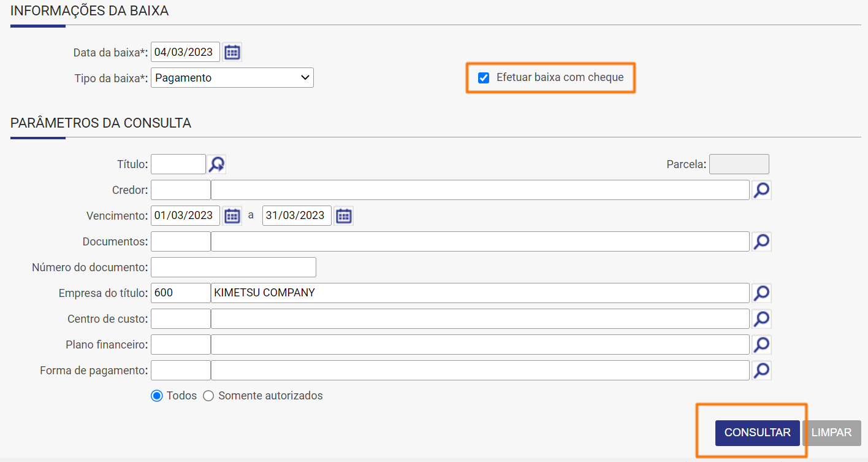Screen dimensions: 868x462
Task: Focus the Centro de custo code field
Action: point(181,319)
